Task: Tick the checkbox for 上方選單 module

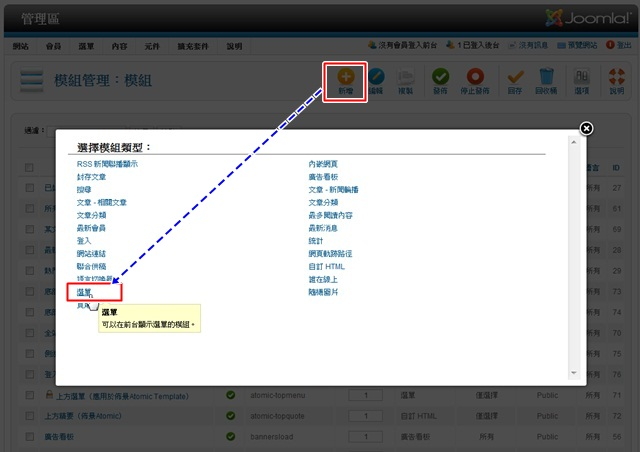Action: click(29, 395)
